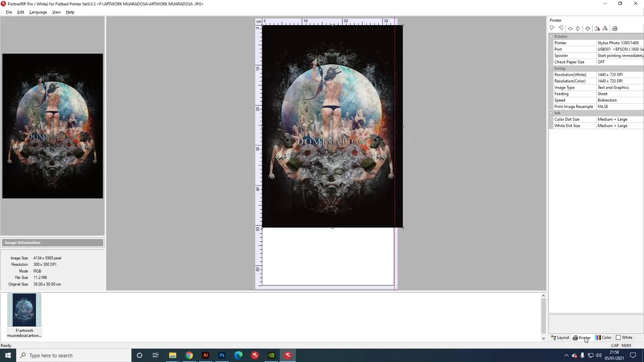Open the Help menu
Viewport: 644px width, 362px height.
point(70,12)
